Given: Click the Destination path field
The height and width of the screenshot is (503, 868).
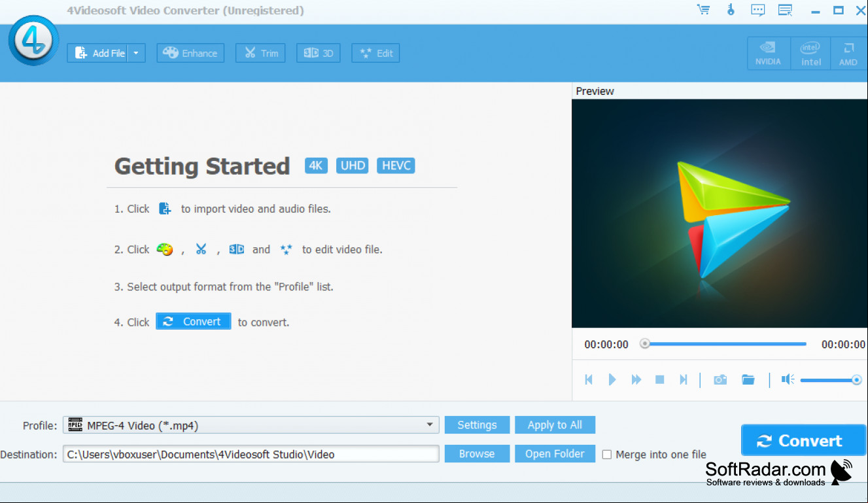Looking at the screenshot, I should (x=251, y=454).
